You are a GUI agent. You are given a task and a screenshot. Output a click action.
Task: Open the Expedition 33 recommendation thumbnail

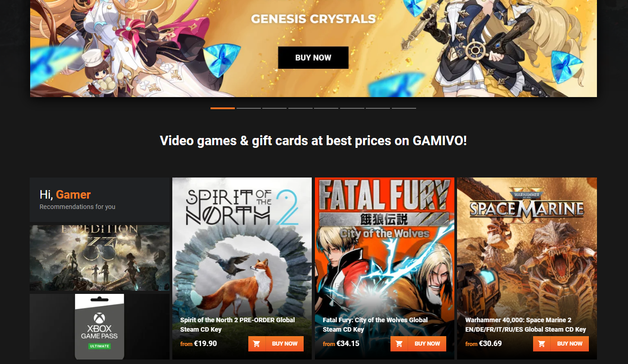(99, 258)
